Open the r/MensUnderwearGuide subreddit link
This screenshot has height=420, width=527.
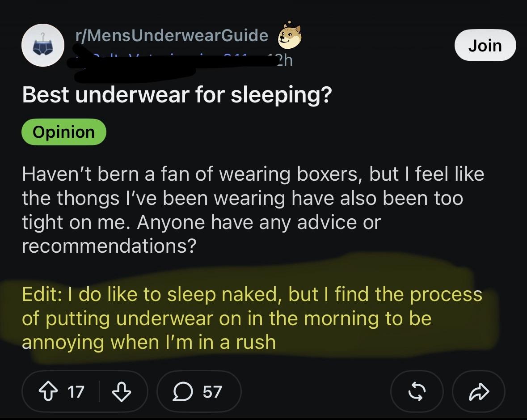point(172,35)
